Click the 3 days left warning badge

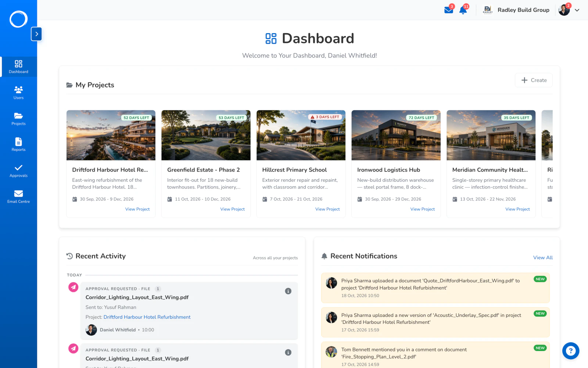325,117
